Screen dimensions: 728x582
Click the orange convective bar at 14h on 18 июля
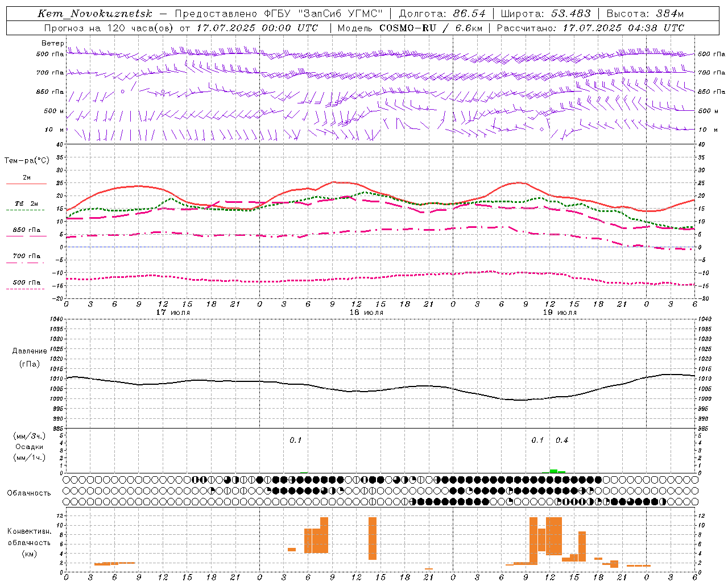pyautogui.click(x=373, y=538)
